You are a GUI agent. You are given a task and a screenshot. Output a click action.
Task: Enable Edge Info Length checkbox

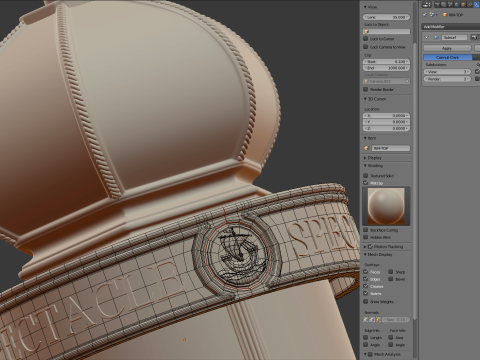click(x=365, y=337)
